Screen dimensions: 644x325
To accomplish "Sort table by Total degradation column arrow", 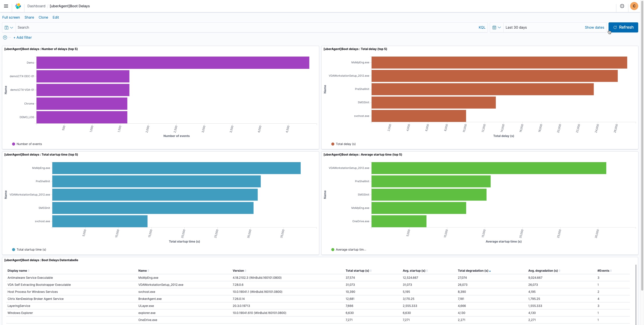I will pyautogui.click(x=490, y=271).
